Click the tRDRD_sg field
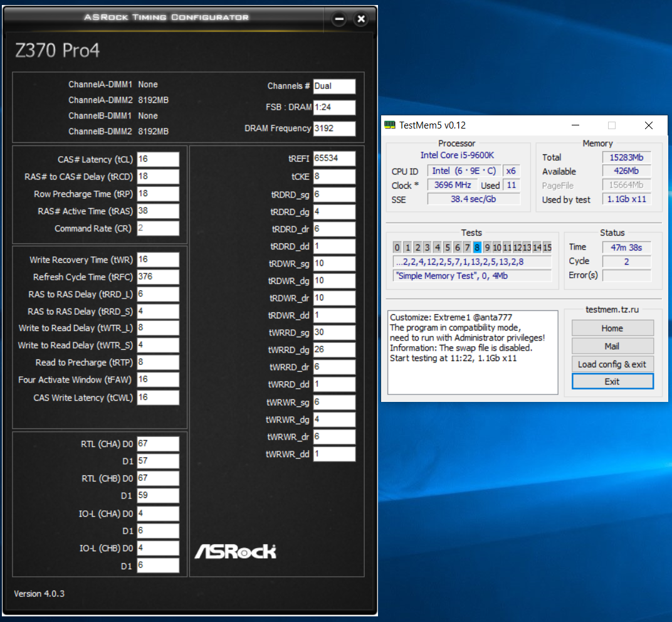The width and height of the screenshot is (672, 622). pyautogui.click(x=334, y=194)
